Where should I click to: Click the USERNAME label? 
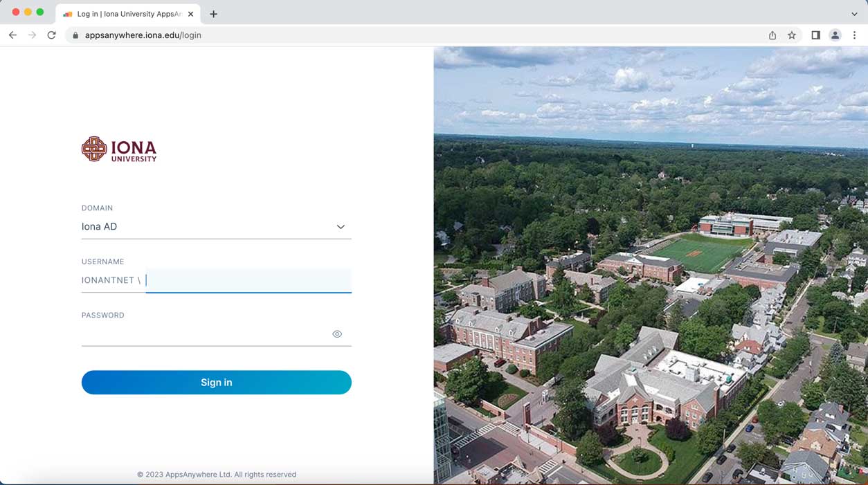pyautogui.click(x=103, y=262)
